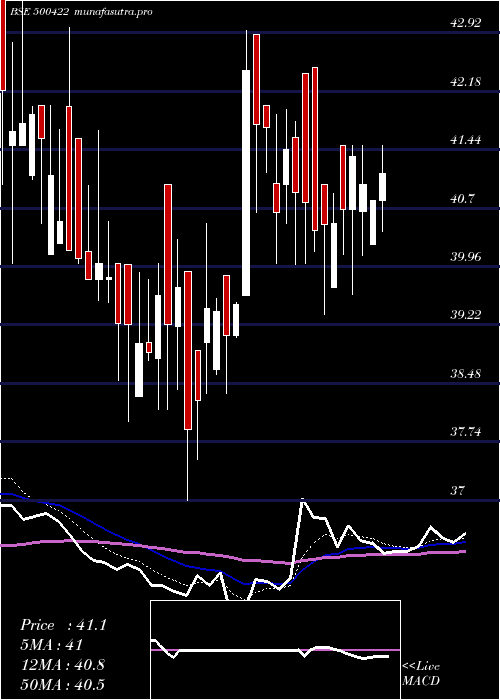Click the Price : 41.1 readout
The width and height of the screenshot is (500, 700).
tap(63, 625)
